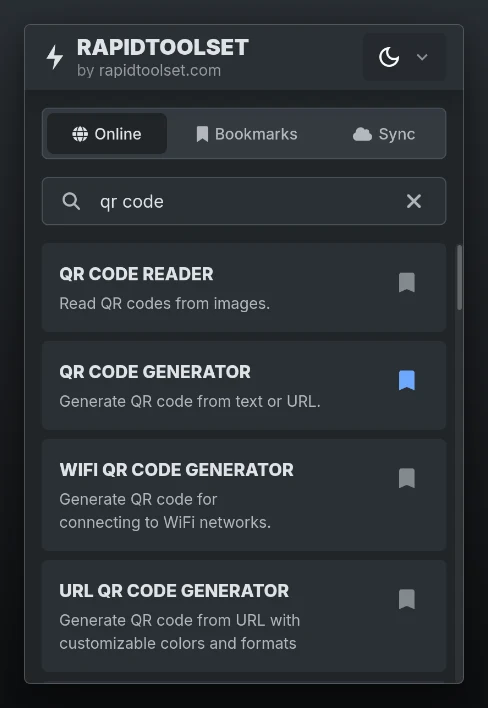Click 'by rapidtoolset.com' subtitle
Screen dimensions: 488x708
point(149,70)
